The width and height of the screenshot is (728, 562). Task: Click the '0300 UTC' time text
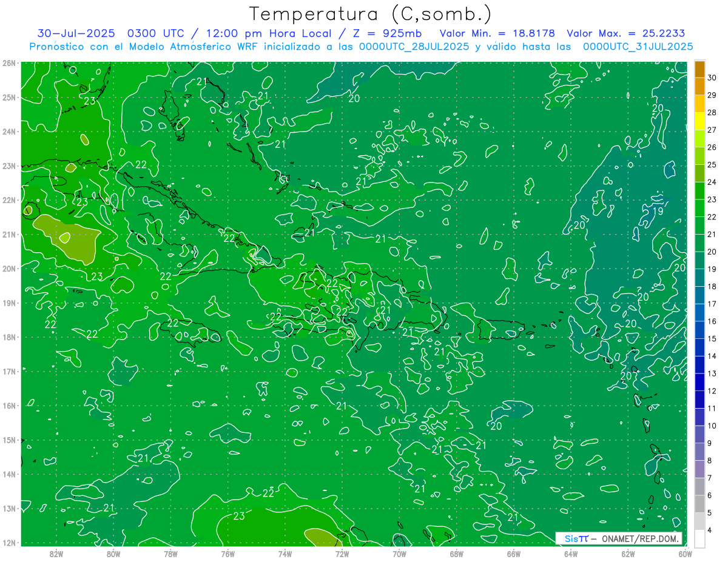pyautogui.click(x=155, y=33)
